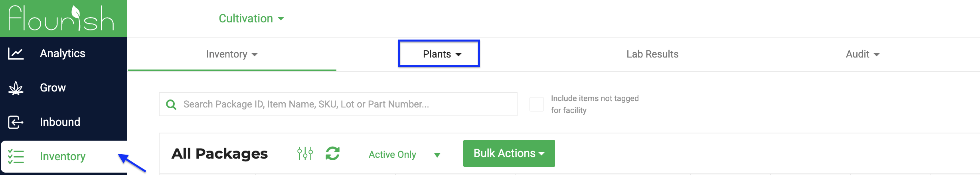Focus the package search field
Screen dimensions: 980x175
coord(338,104)
